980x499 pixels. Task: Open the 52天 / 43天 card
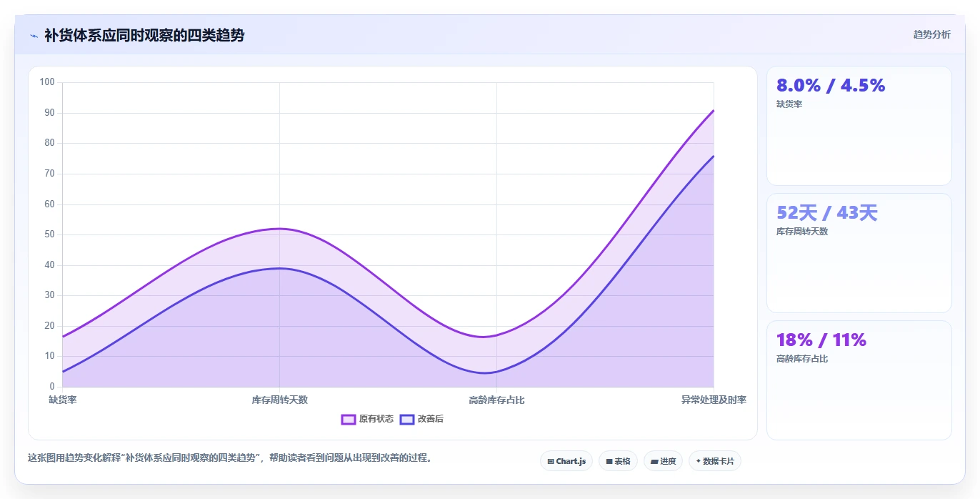(859, 253)
